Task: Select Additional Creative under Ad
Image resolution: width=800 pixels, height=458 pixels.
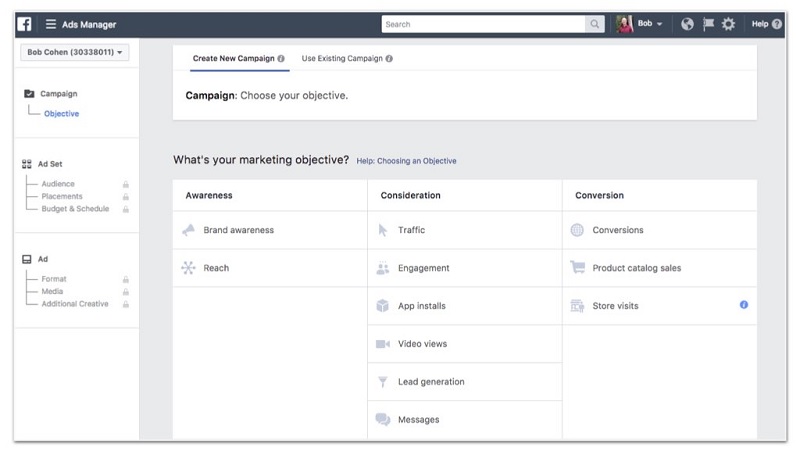Action: (74, 304)
